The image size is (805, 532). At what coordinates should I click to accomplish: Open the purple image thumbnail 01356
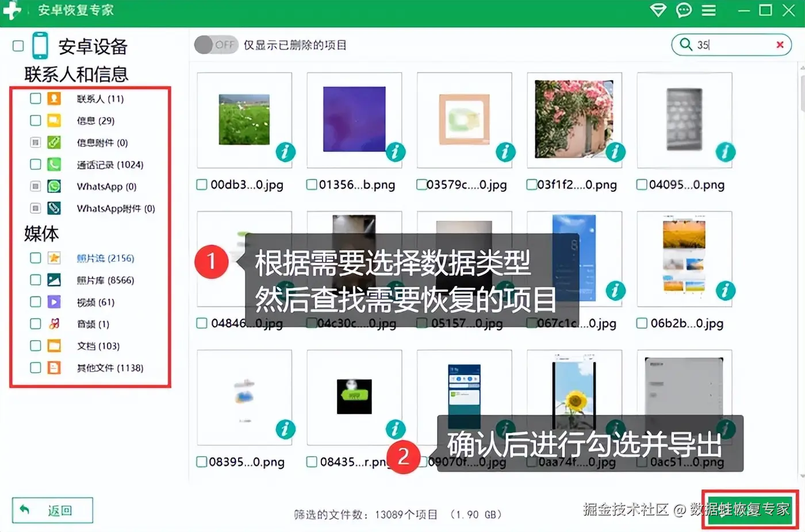point(354,119)
